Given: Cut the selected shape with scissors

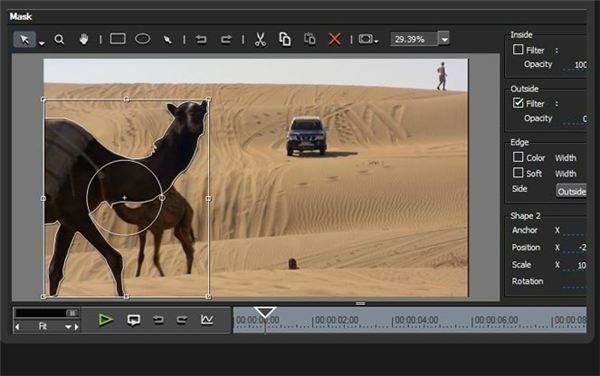Looking at the screenshot, I should 260,39.
